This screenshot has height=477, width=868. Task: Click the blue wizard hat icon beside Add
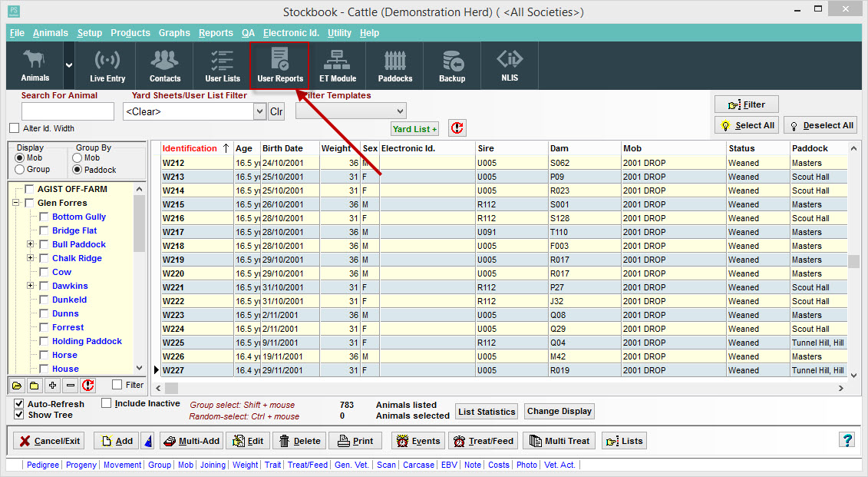(148, 441)
